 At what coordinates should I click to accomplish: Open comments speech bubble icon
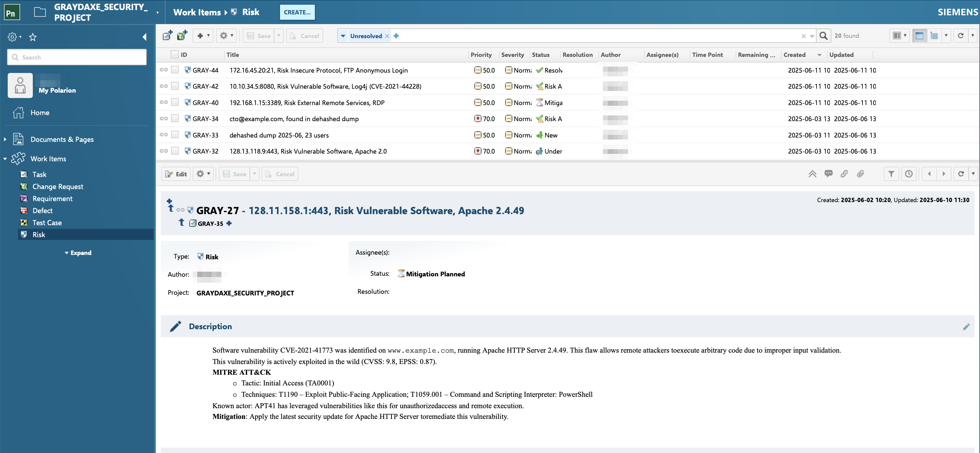pos(828,174)
